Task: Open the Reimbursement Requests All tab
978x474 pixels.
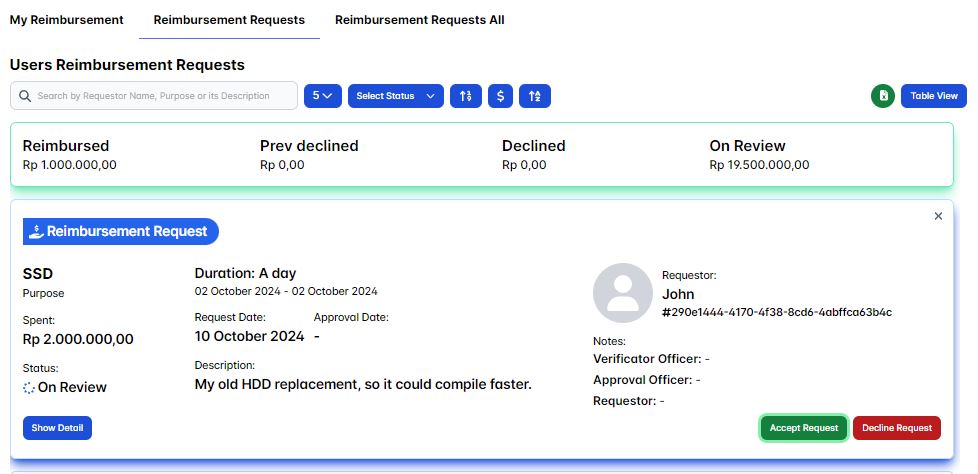Action: (x=419, y=20)
